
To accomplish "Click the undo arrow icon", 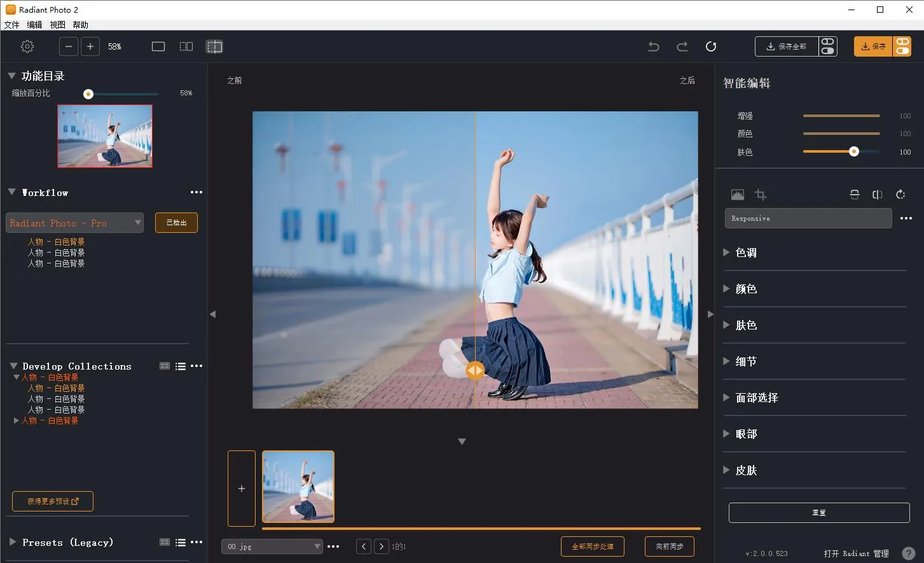I will (x=654, y=46).
